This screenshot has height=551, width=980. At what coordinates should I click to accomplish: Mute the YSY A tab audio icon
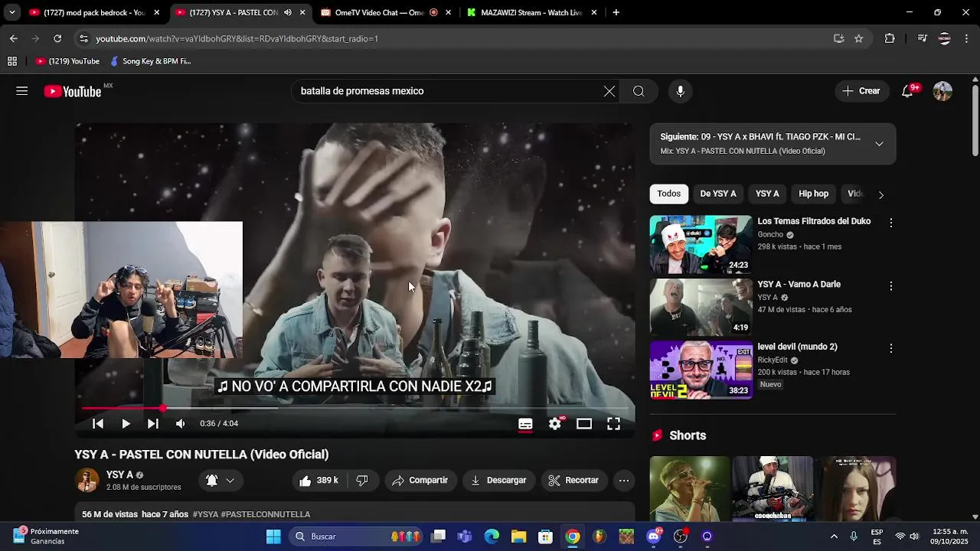click(287, 12)
